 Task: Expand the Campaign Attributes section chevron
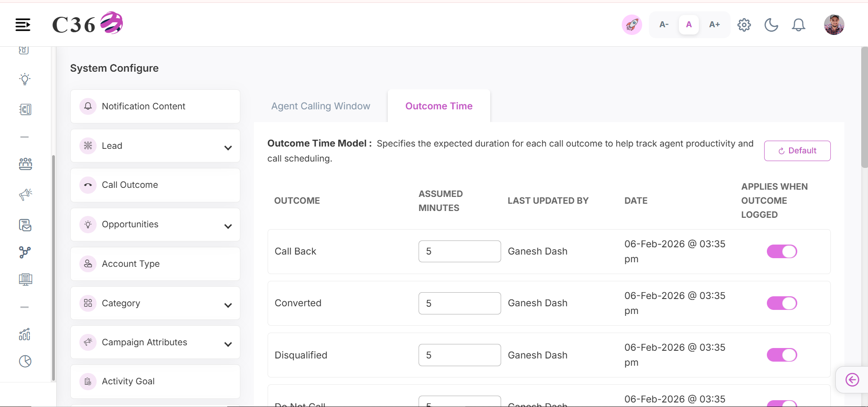[228, 344]
